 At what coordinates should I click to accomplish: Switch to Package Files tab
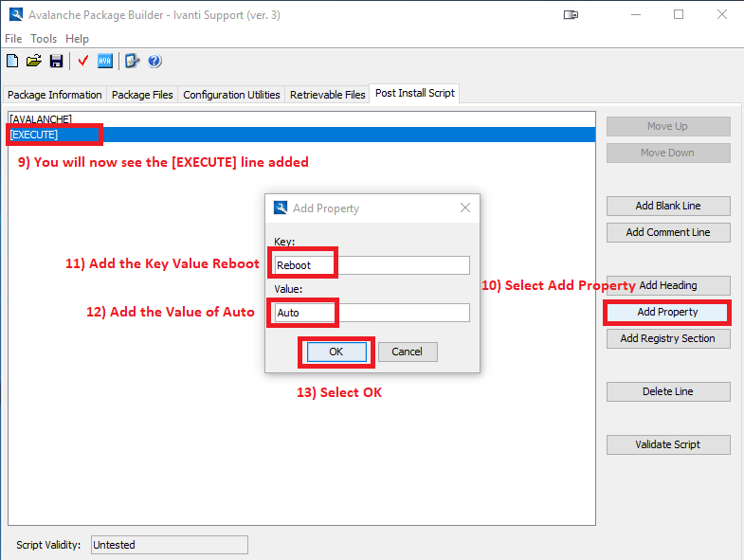click(142, 95)
